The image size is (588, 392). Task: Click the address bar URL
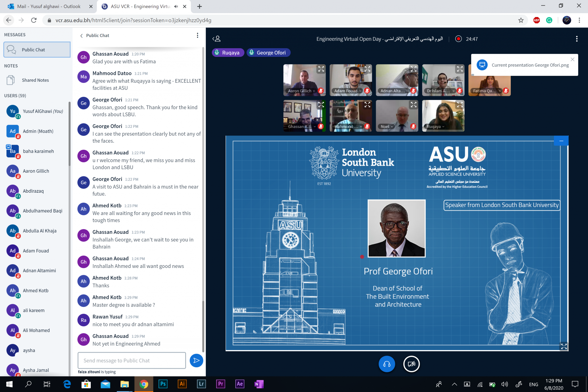click(x=133, y=20)
